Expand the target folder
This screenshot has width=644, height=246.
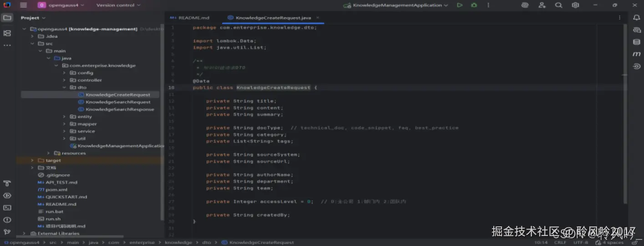32,160
